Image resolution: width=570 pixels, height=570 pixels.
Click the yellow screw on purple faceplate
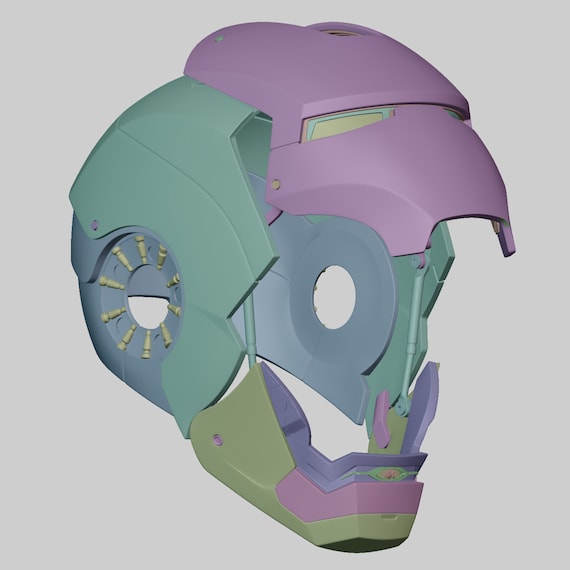276,184
